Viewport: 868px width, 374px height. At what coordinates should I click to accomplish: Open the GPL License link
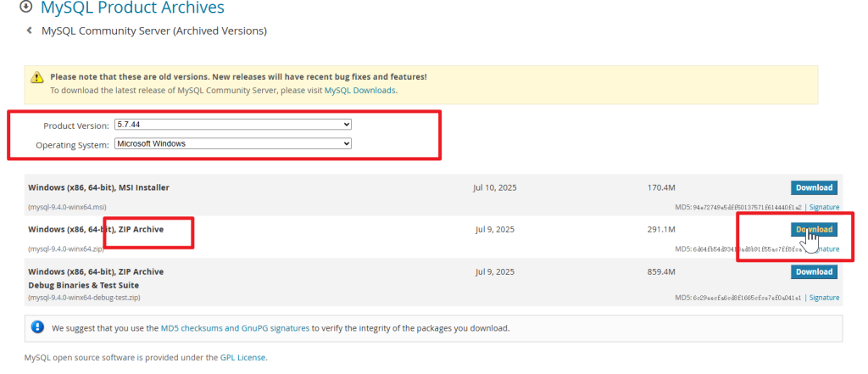pyautogui.click(x=242, y=358)
